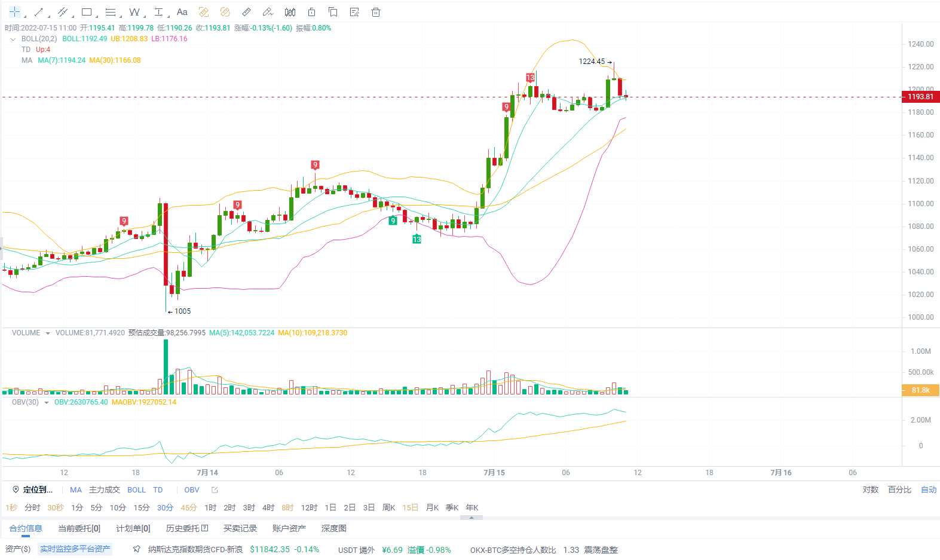Click the edit notes icon
This screenshot has height=560, width=940.
point(354,12)
